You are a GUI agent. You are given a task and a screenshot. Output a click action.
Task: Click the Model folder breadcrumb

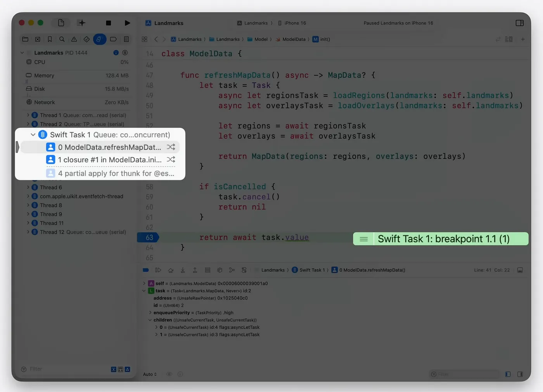258,39
